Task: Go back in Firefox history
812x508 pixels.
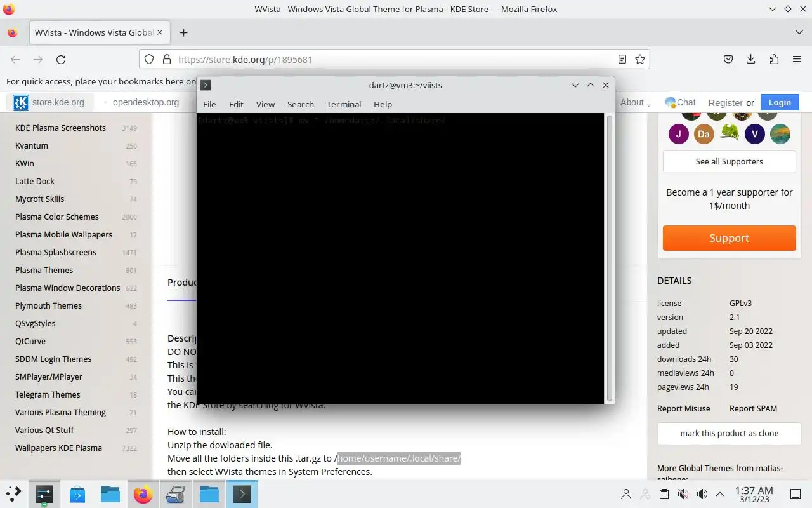Action: click(x=15, y=59)
